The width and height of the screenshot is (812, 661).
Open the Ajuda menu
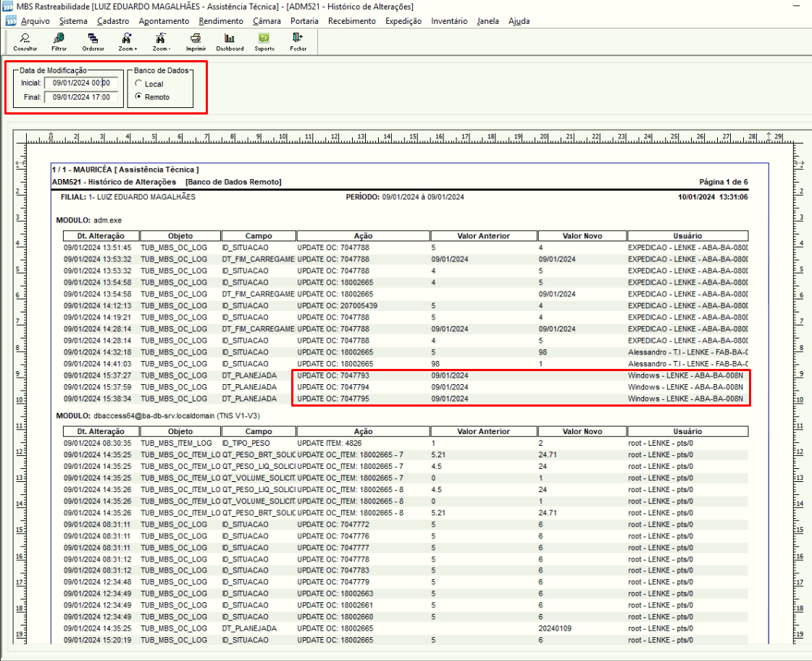click(519, 21)
